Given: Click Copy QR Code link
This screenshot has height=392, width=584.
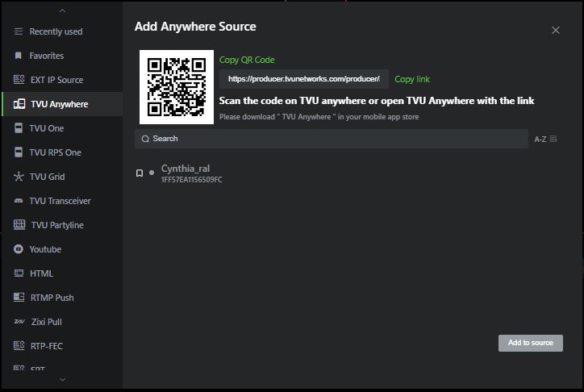Looking at the screenshot, I should (247, 60).
